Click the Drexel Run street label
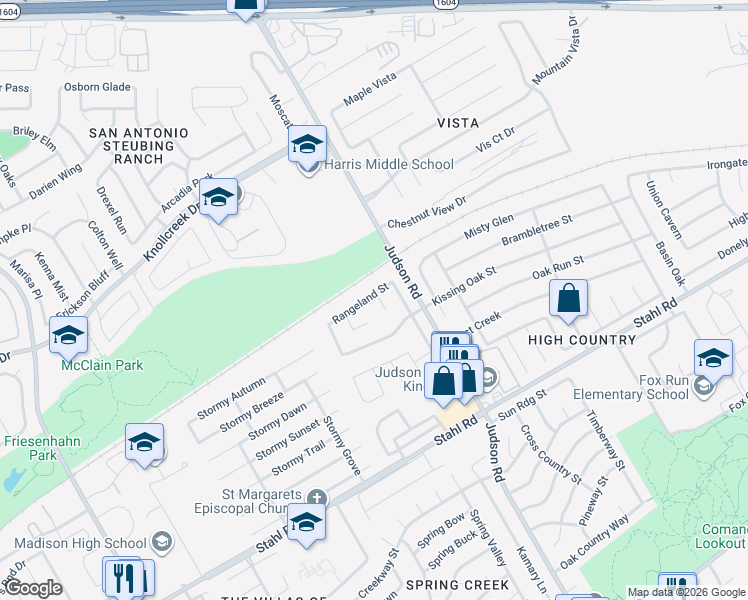 pyautogui.click(x=112, y=210)
